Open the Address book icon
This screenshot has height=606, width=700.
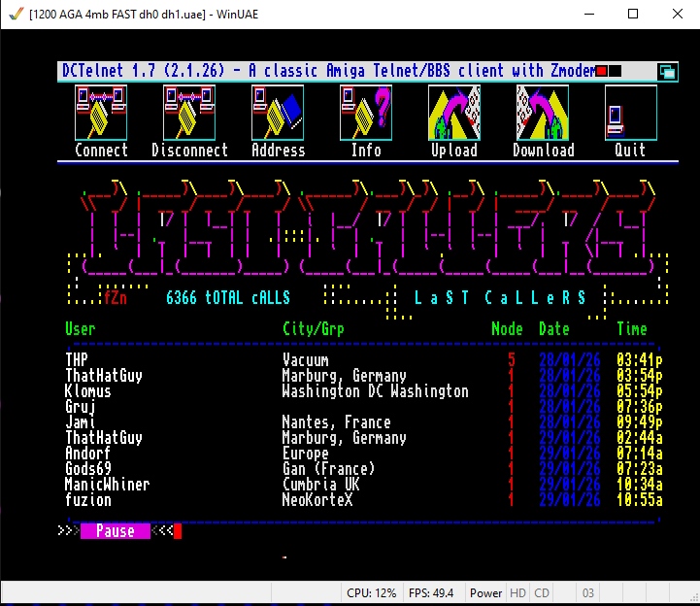[278, 113]
